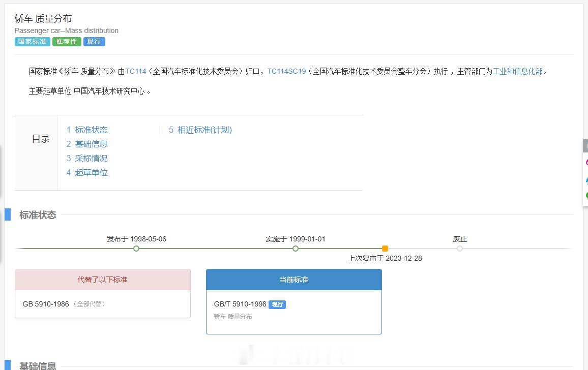
Task: Click the green 推荐性 badge
Action: (67, 42)
